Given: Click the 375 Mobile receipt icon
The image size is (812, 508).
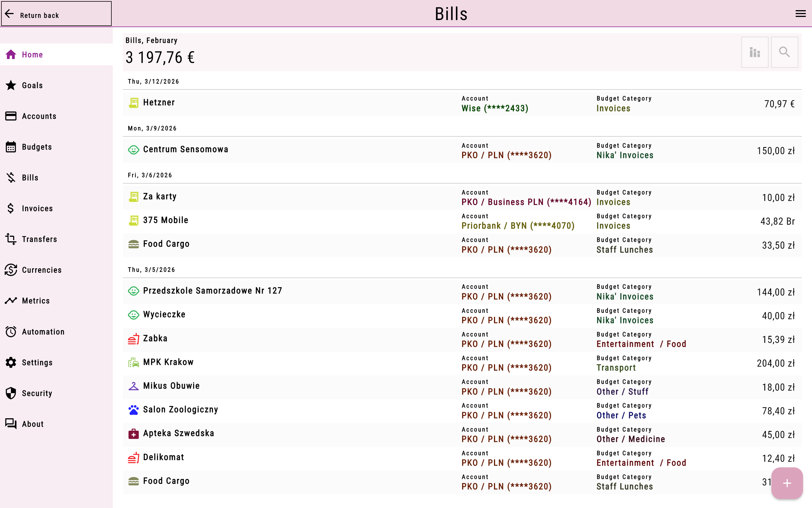Looking at the screenshot, I should pos(134,220).
